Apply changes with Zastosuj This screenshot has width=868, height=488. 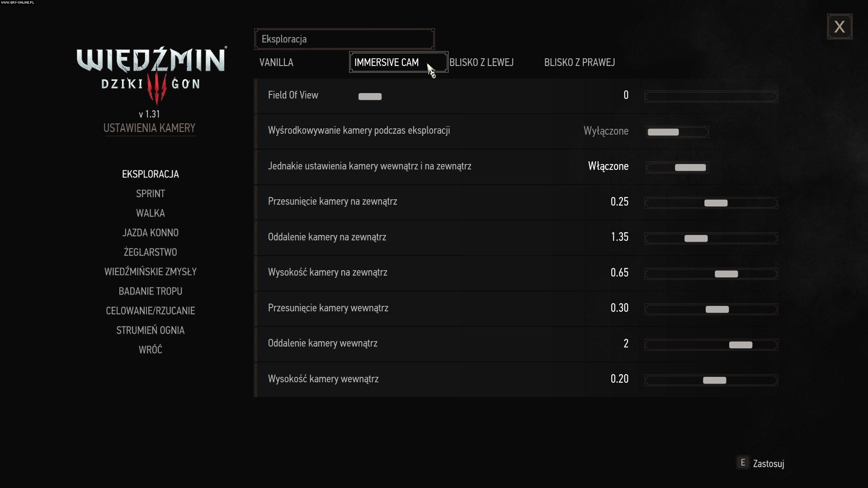(x=768, y=464)
